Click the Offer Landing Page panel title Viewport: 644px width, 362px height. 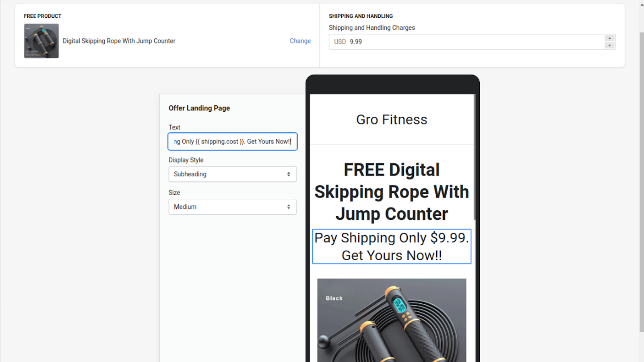[x=199, y=108]
